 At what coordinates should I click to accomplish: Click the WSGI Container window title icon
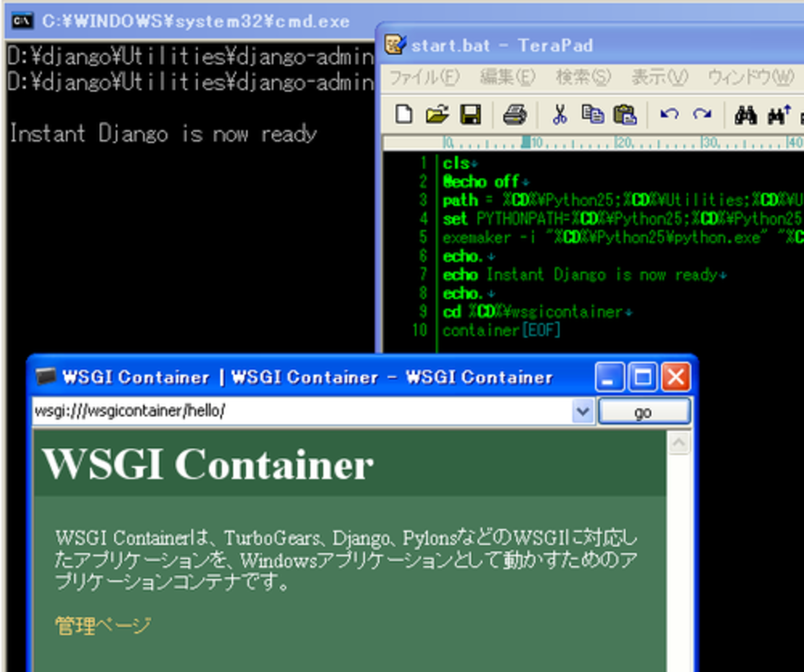tap(46, 376)
